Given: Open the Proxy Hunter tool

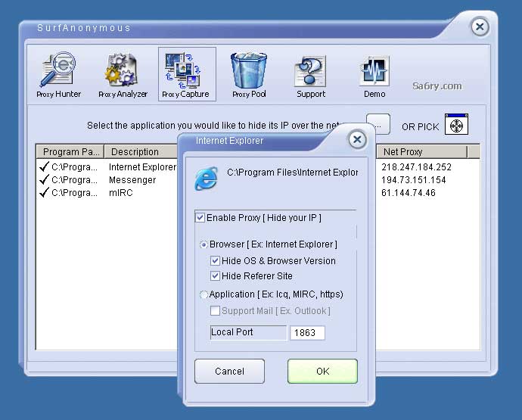Looking at the screenshot, I should pyautogui.click(x=58, y=75).
